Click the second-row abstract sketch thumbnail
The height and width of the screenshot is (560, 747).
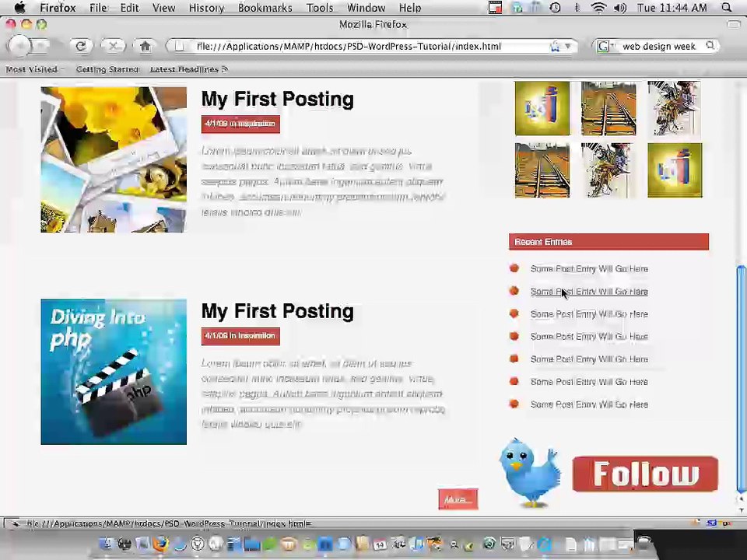608,170
